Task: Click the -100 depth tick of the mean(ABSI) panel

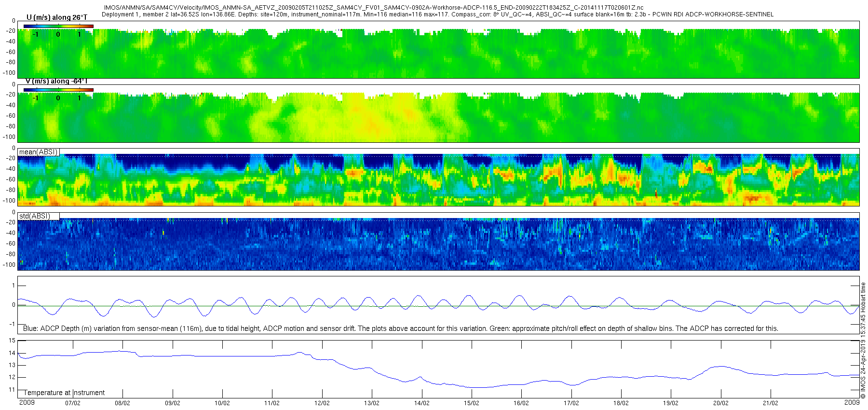Action: point(9,201)
